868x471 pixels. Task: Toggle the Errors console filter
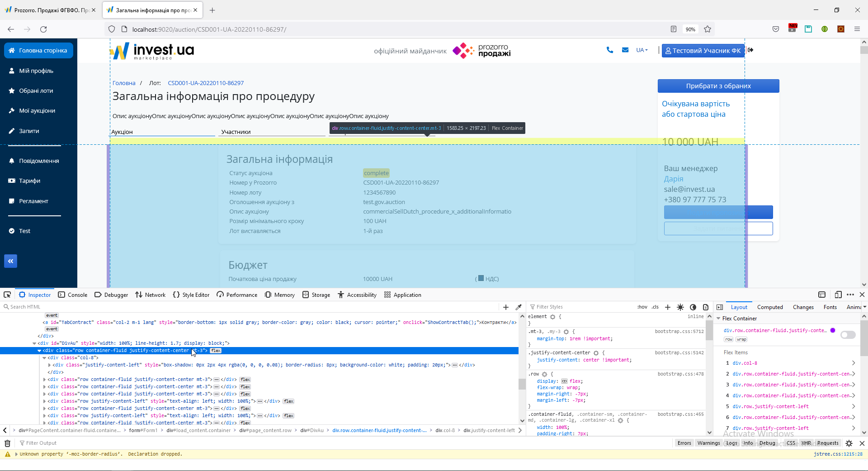pyautogui.click(x=684, y=443)
